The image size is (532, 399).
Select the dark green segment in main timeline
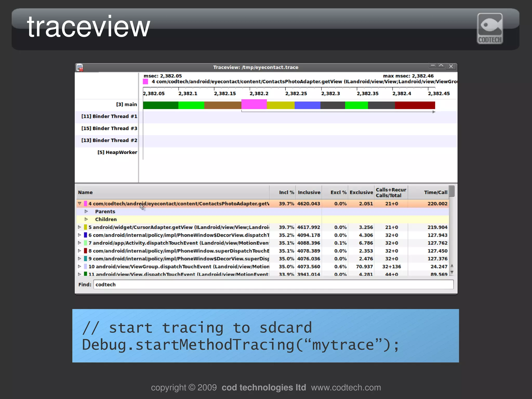coord(161,105)
